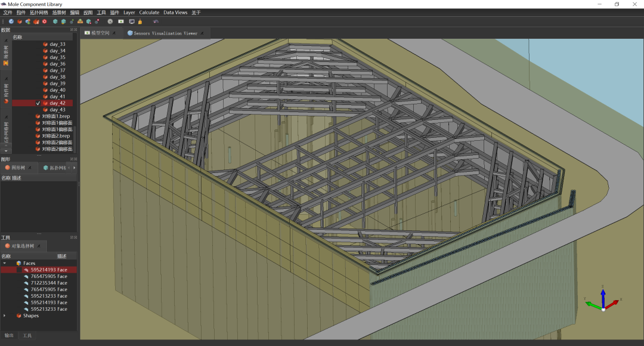Select the 712235344 Face item
Viewport: 644px width, 346px height.
coord(49,283)
